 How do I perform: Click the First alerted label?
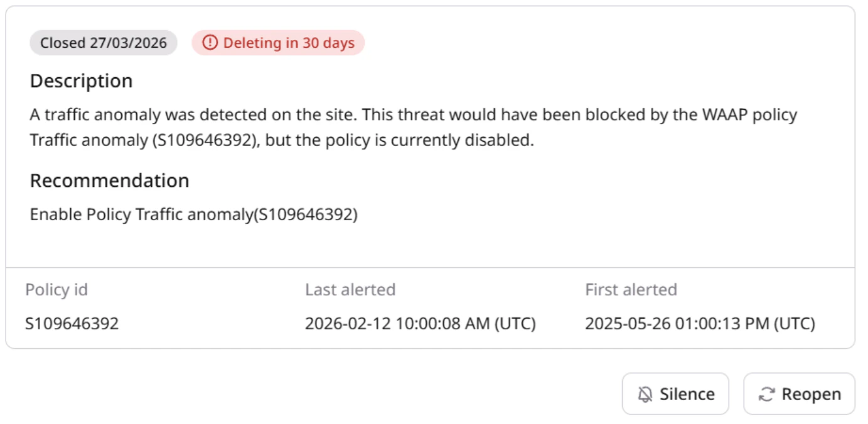(x=631, y=290)
